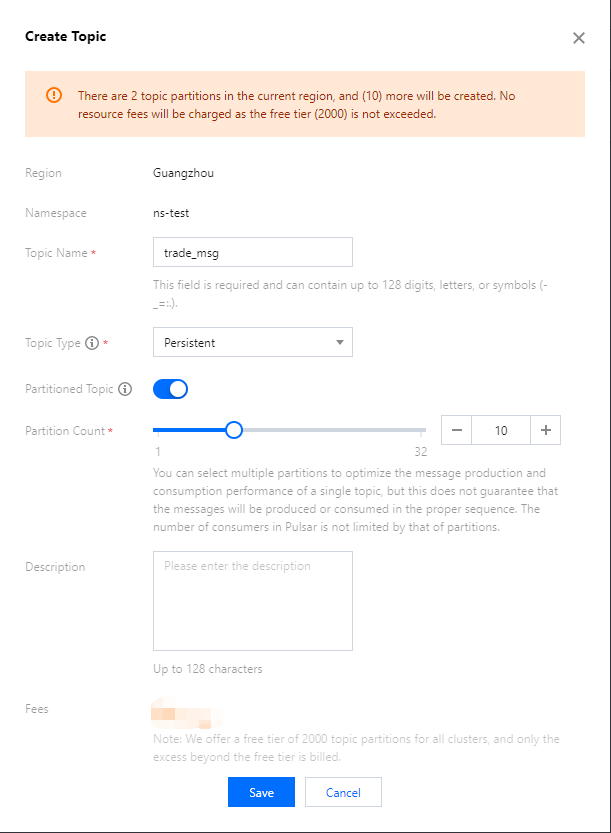Click the arrow on the Topic Type selector
611x833 pixels.
340,343
